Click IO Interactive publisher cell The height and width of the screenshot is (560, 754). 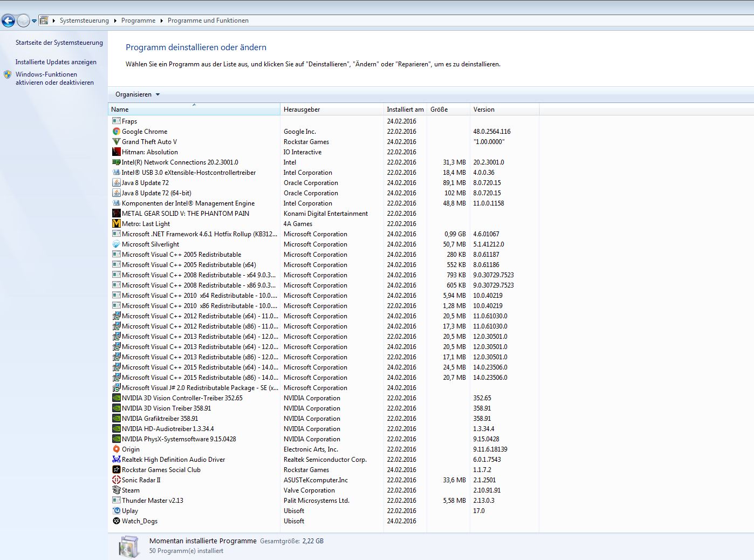pos(303,152)
